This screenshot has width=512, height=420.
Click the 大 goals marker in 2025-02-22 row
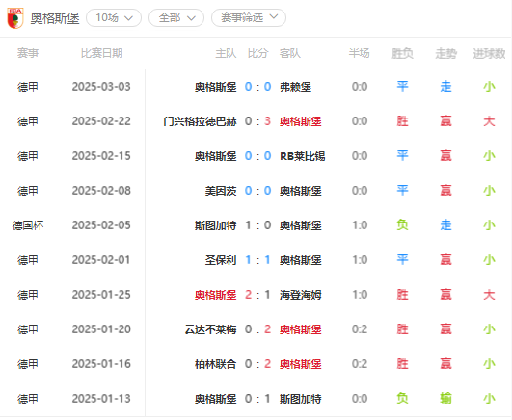(x=489, y=121)
